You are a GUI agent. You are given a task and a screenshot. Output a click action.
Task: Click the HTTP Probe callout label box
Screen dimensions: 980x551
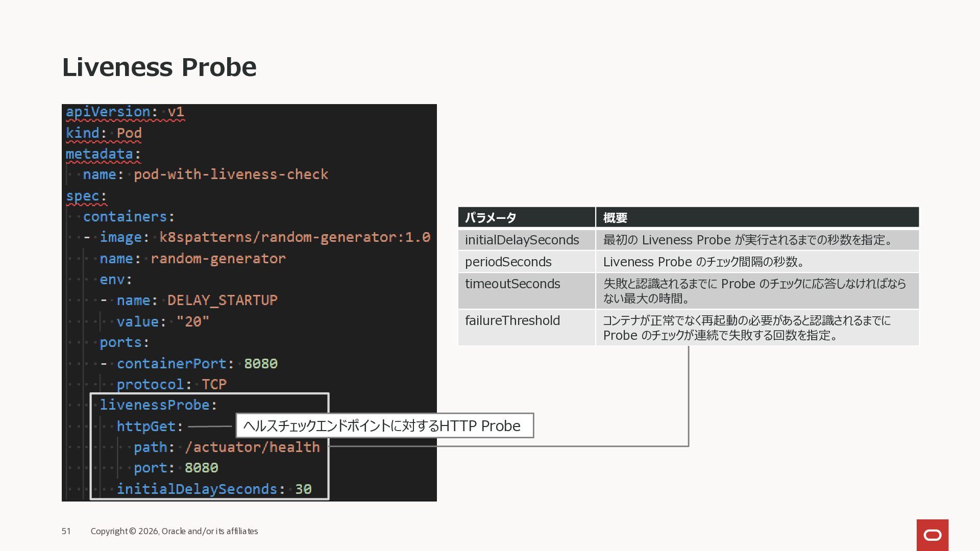[x=384, y=425]
